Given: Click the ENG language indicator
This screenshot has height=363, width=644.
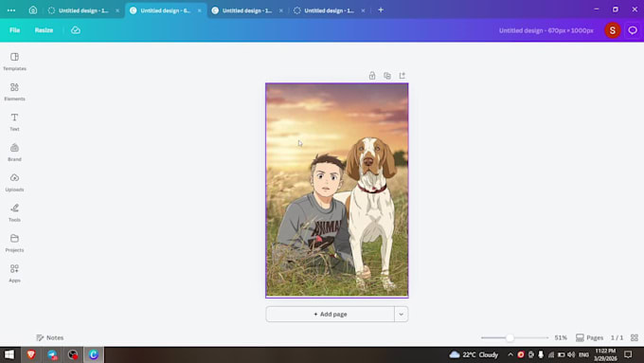Looking at the screenshot, I should click(x=583, y=354).
